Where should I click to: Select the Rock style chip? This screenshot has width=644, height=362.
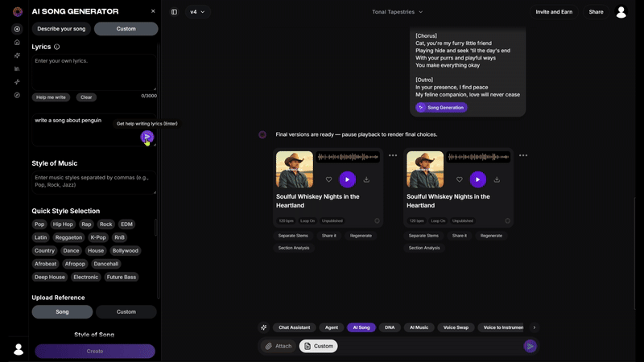point(106,224)
